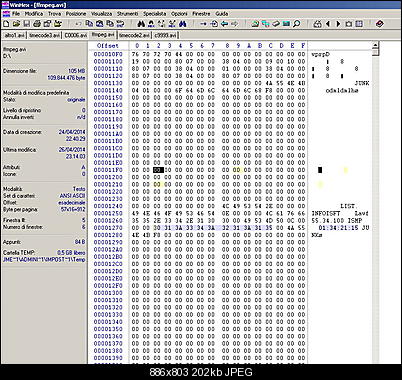The height and width of the screenshot is (380, 402).
Task: Click the Offset column header
Action: tap(108, 46)
